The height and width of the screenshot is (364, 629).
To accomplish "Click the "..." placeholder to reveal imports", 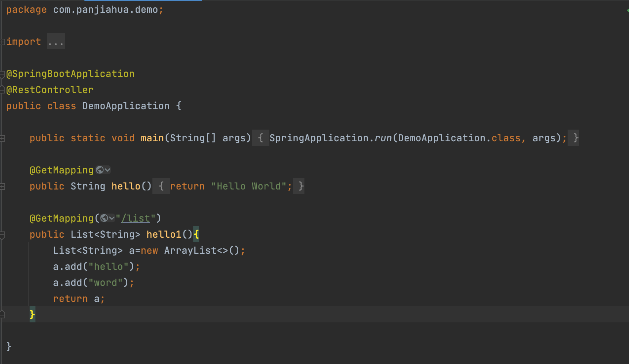I will point(56,41).
